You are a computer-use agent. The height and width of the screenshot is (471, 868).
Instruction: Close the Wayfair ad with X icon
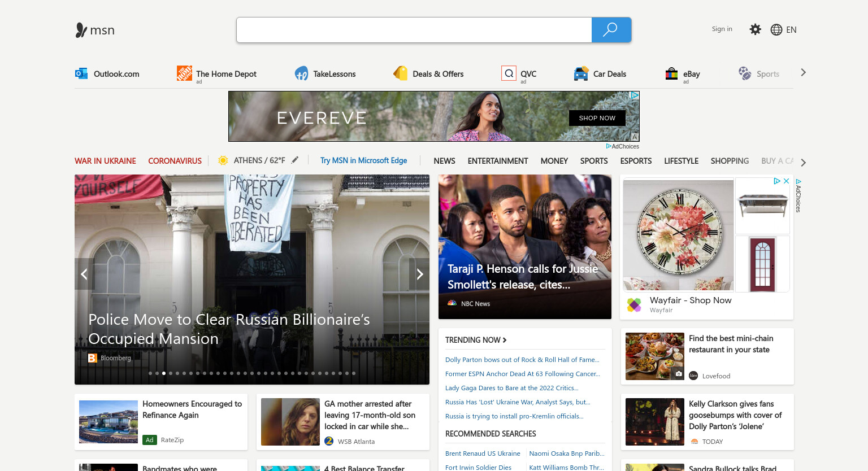pyautogui.click(x=786, y=181)
